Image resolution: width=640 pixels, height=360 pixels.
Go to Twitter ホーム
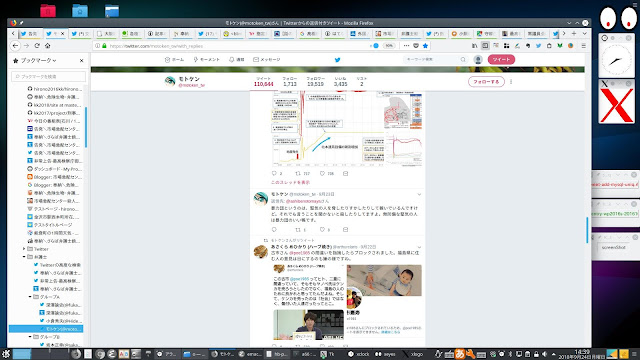[174, 60]
